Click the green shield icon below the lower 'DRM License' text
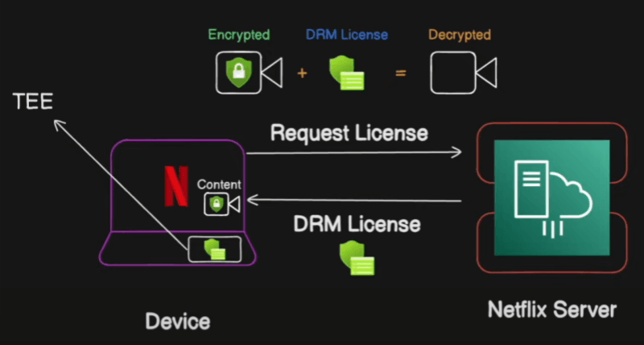The width and height of the screenshot is (644, 345). click(x=357, y=257)
